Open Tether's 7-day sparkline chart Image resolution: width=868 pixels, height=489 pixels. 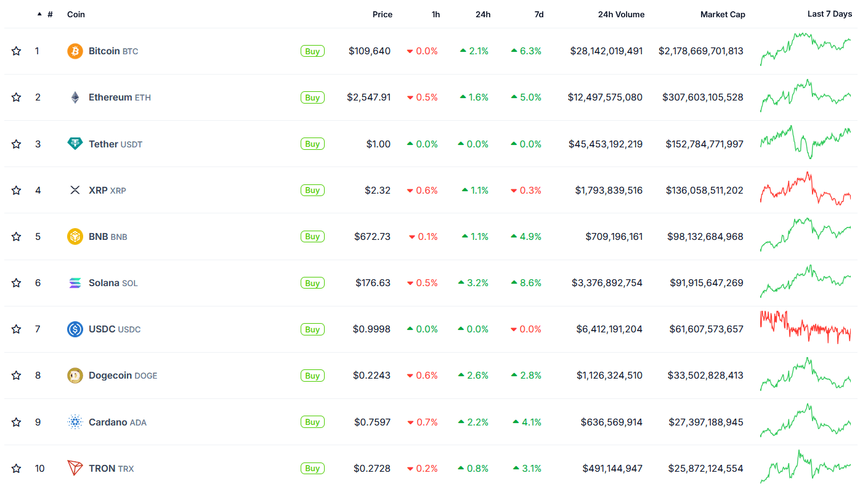(x=806, y=142)
